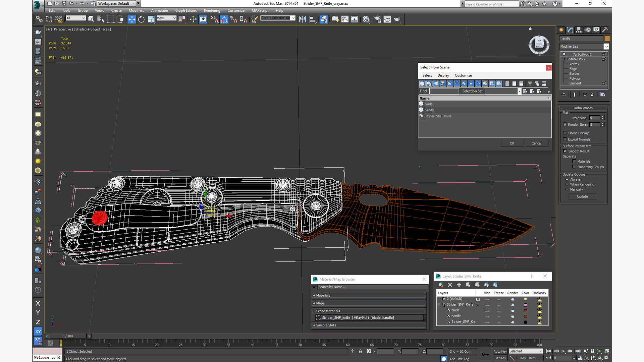
Task: Collapse the TurboSmooth rollout
Action: tap(583, 108)
